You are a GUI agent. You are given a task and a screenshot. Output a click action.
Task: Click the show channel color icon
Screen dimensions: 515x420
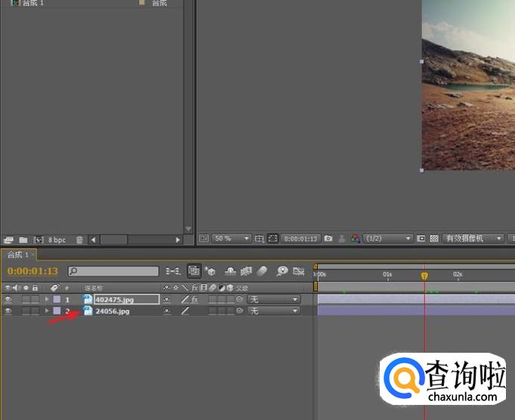pos(356,238)
